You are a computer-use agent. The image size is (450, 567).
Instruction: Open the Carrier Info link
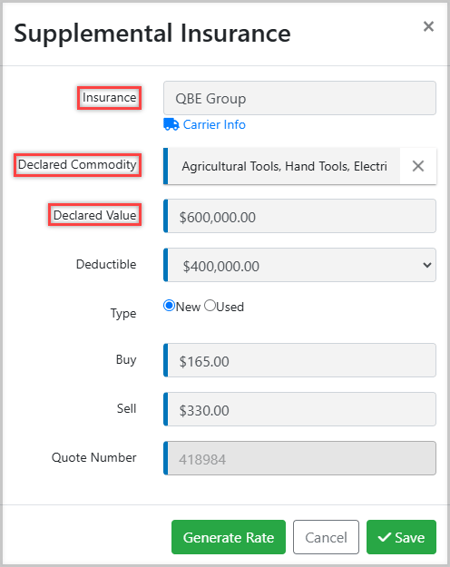coord(214,124)
